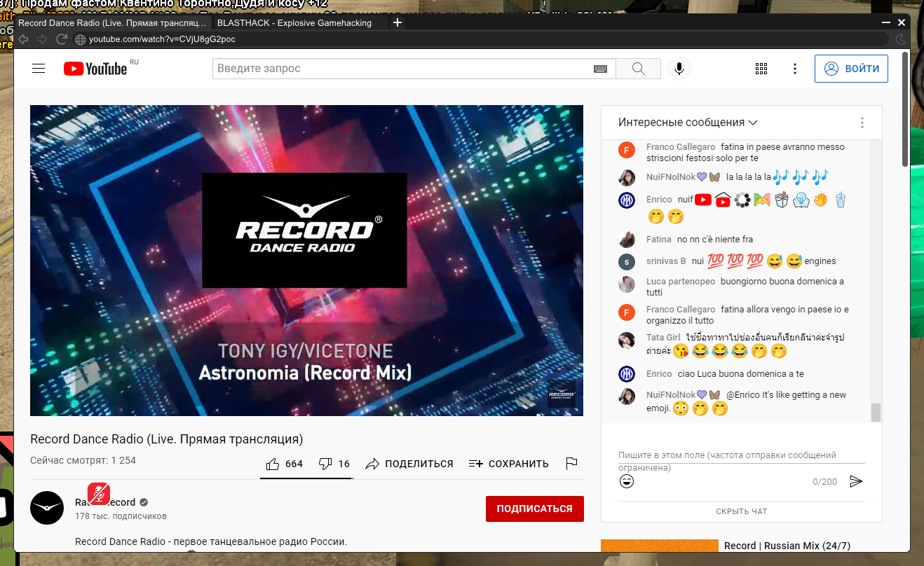Switch to the BLASTHACK browser tab
This screenshot has width=924, height=566.
click(294, 23)
